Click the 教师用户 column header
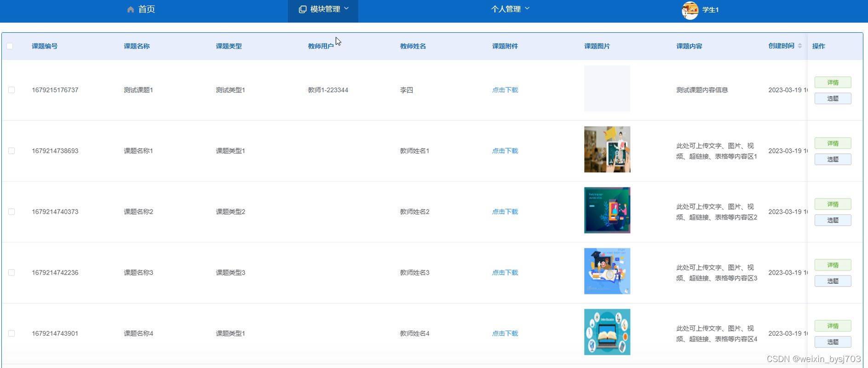 pyautogui.click(x=321, y=46)
